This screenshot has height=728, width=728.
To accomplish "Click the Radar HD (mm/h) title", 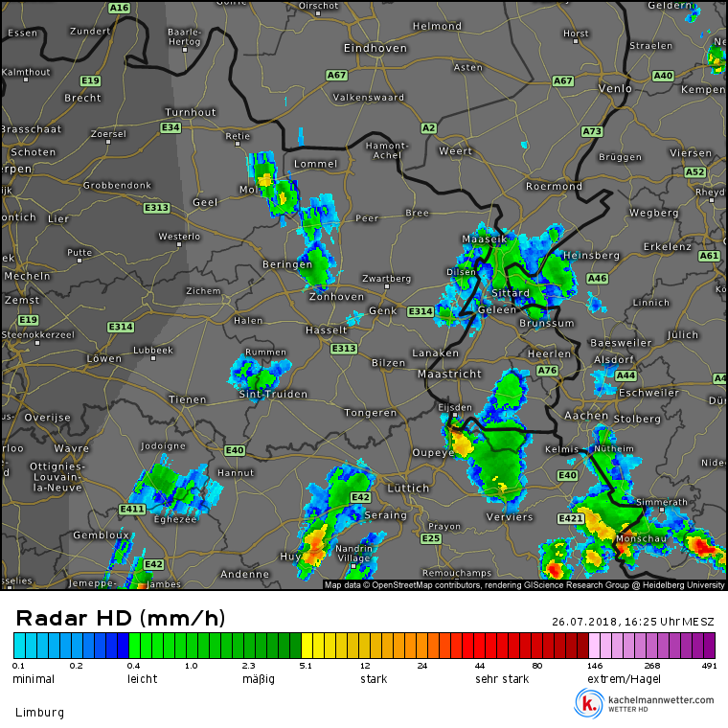I will (x=121, y=618).
